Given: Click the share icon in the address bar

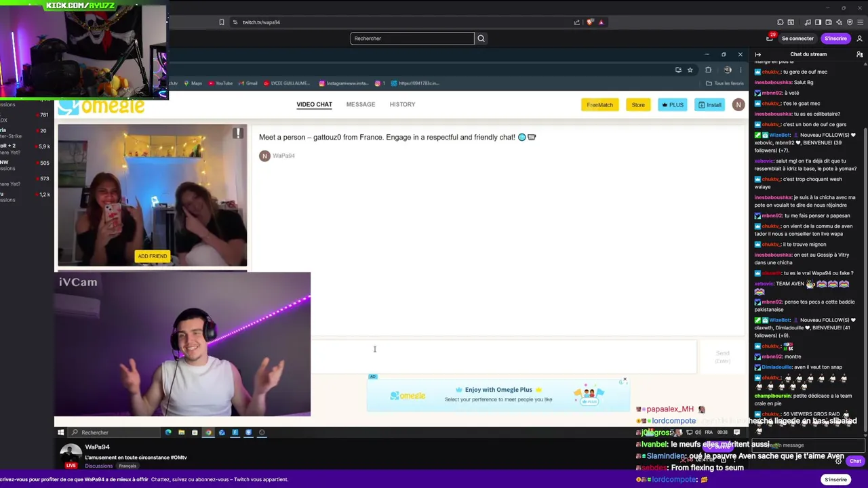Looking at the screenshot, I should click(577, 22).
